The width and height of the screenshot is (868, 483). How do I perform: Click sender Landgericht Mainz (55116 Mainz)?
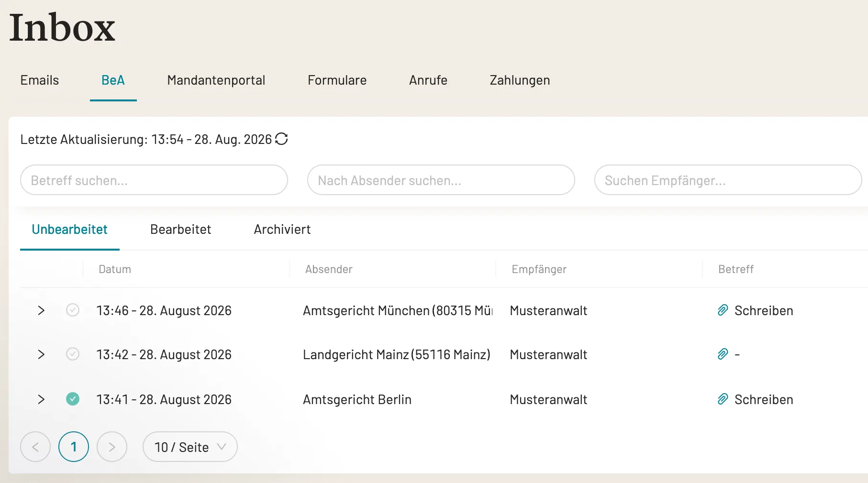[397, 355]
